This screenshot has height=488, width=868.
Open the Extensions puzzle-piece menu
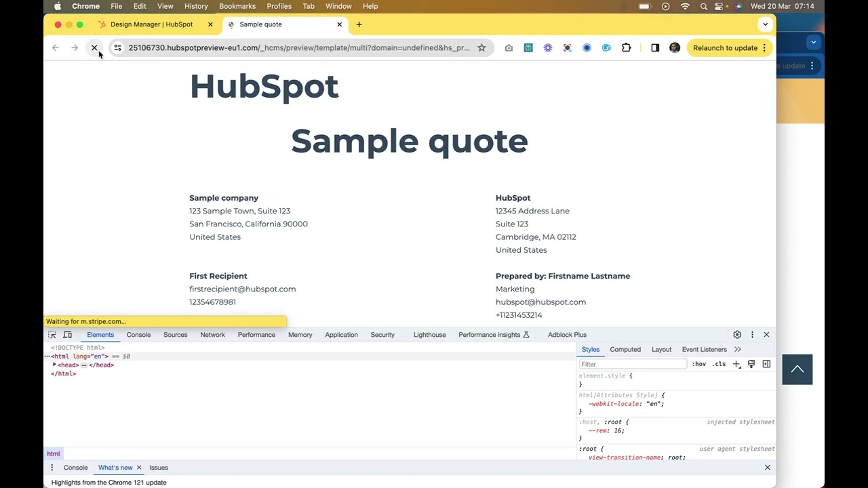(x=626, y=48)
